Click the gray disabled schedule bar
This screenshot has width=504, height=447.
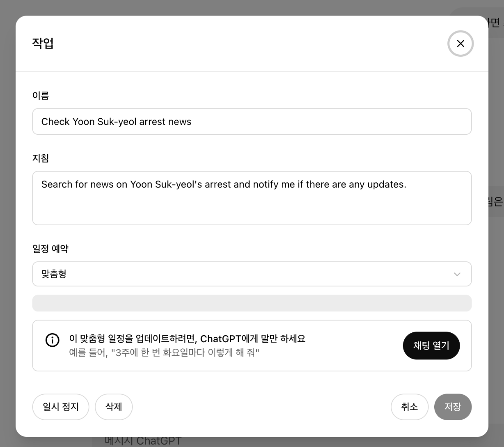(252, 303)
